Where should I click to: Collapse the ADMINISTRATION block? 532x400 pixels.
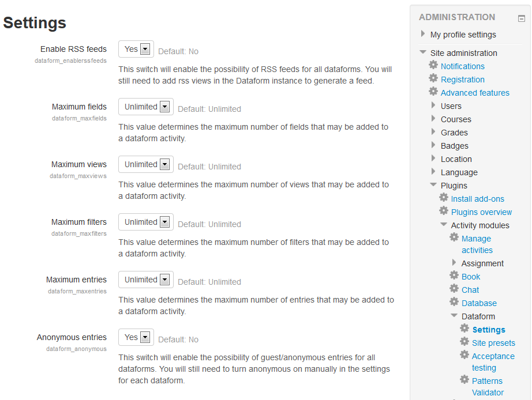coord(521,18)
